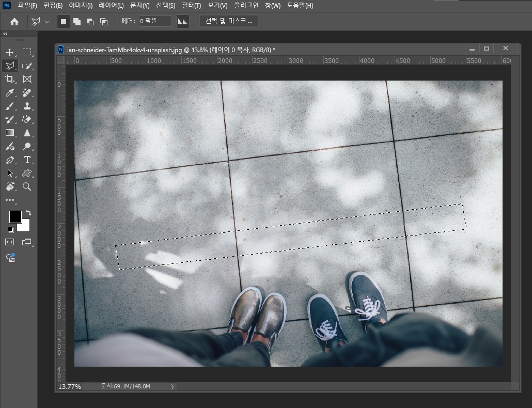The height and width of the screenshot is (408, 532).
Task: Select the Spot Healing Brush tool
Action: (27, 92)
